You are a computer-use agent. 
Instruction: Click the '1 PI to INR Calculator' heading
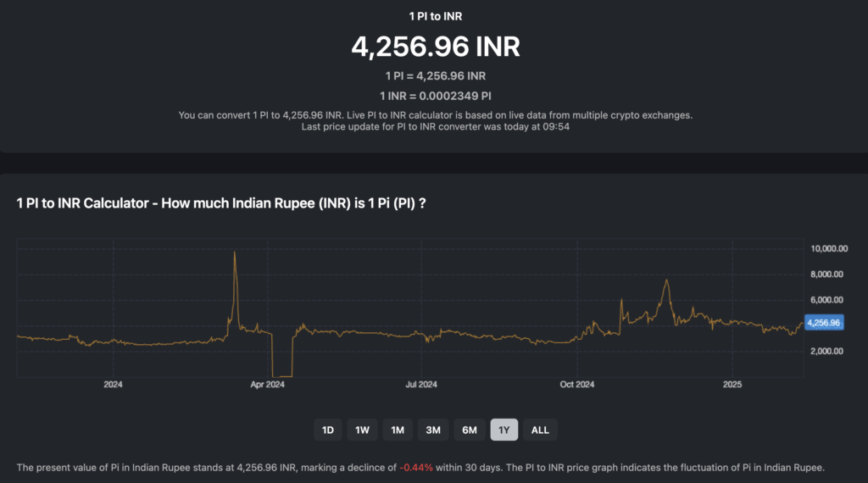221,203
